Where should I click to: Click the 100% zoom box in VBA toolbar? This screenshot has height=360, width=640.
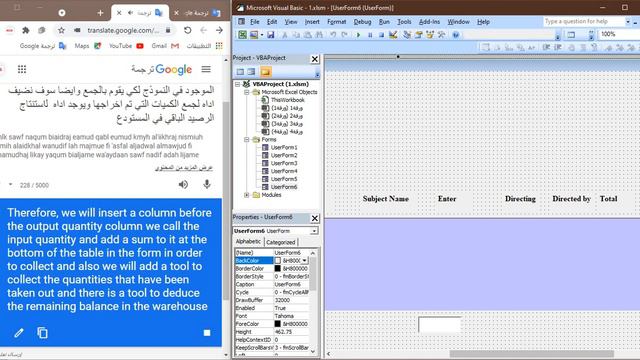pos(619,34)
